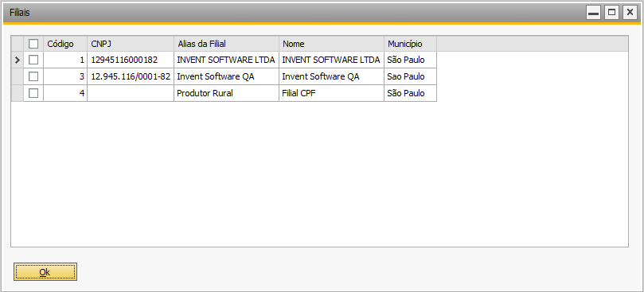Select the row header of Invent Software QA row
Screen dimensions: 644x292
tap(18, 77)
